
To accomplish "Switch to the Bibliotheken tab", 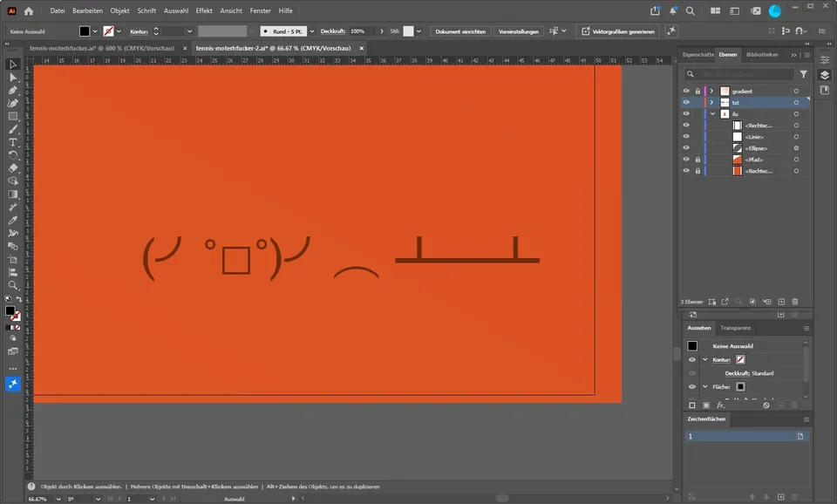I will click(762, 54).
